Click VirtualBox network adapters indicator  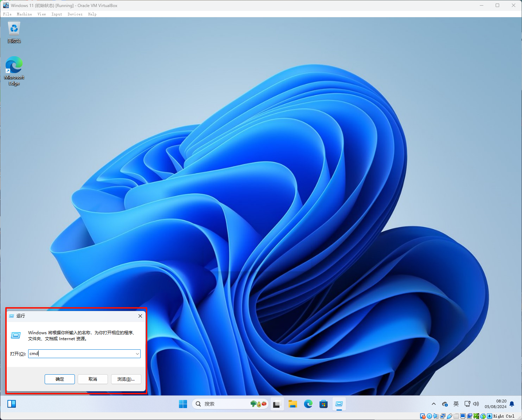443,416
